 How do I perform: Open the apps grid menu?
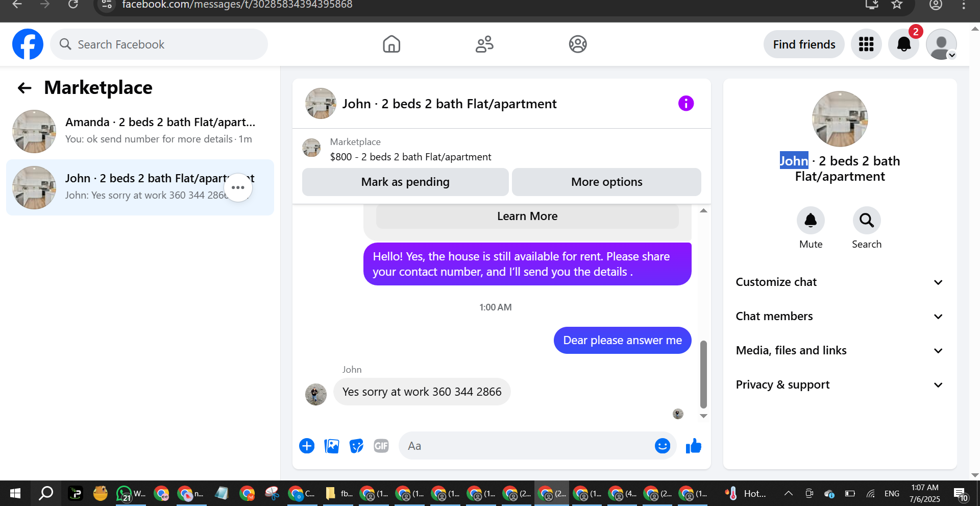pos(866,44)
